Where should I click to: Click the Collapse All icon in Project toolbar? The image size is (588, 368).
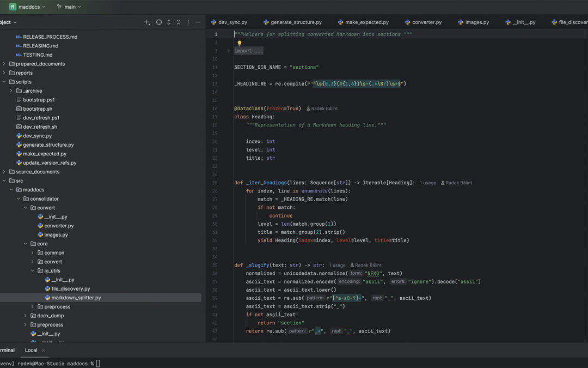[x=179, y=22]
